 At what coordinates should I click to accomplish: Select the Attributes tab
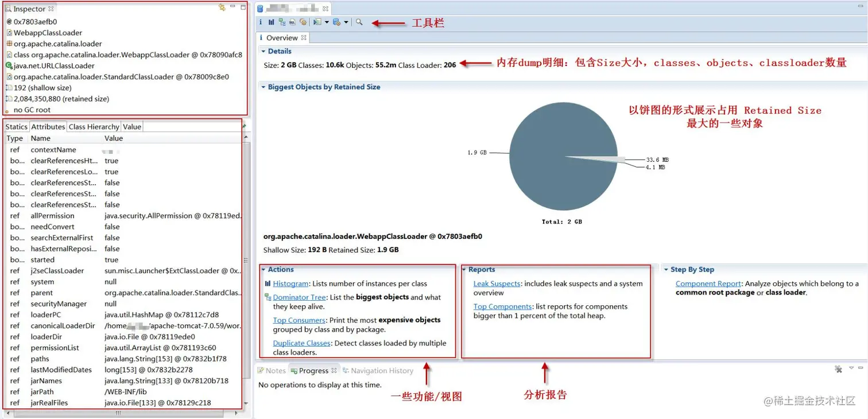(48, 127)
